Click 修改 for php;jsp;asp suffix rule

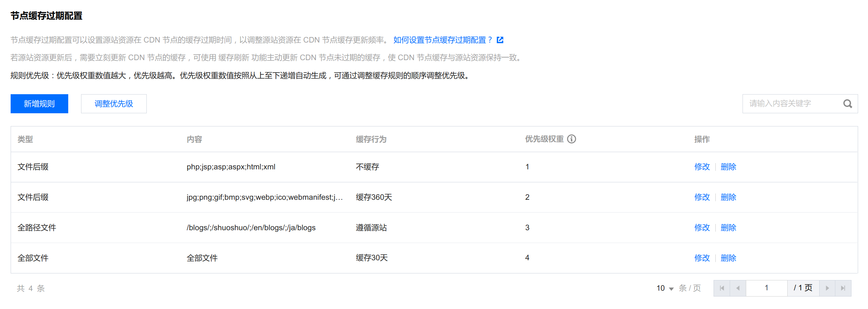pos(702,167)
